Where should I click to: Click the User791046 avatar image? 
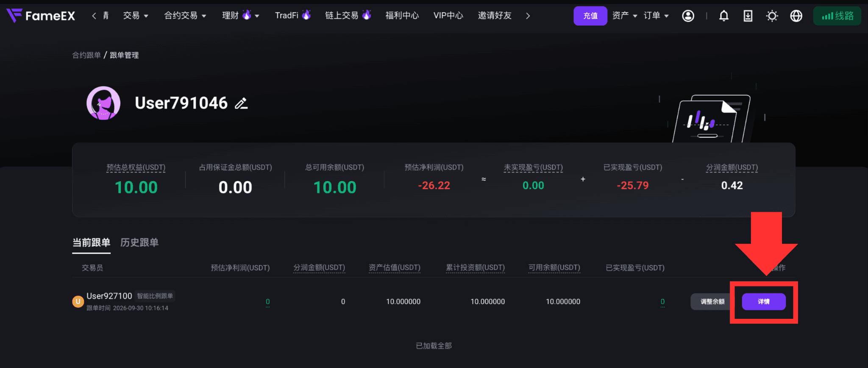(103, 103)
